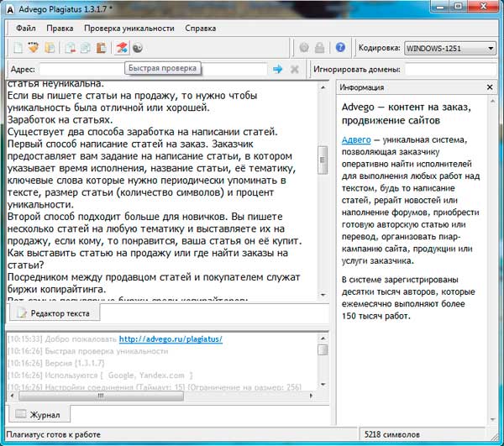
Task: Open the Правка menu
Action: tap(60, 29)
